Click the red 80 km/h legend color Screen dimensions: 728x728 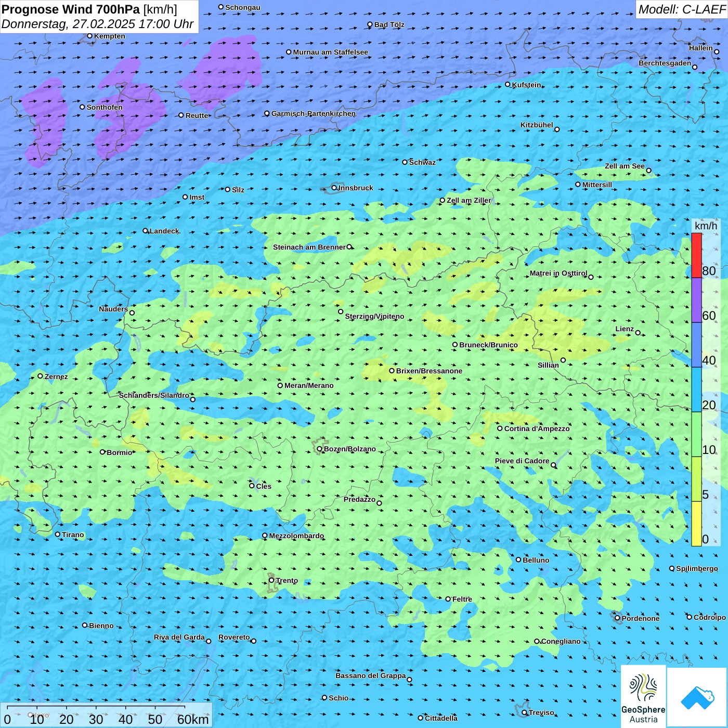[696, 255]
